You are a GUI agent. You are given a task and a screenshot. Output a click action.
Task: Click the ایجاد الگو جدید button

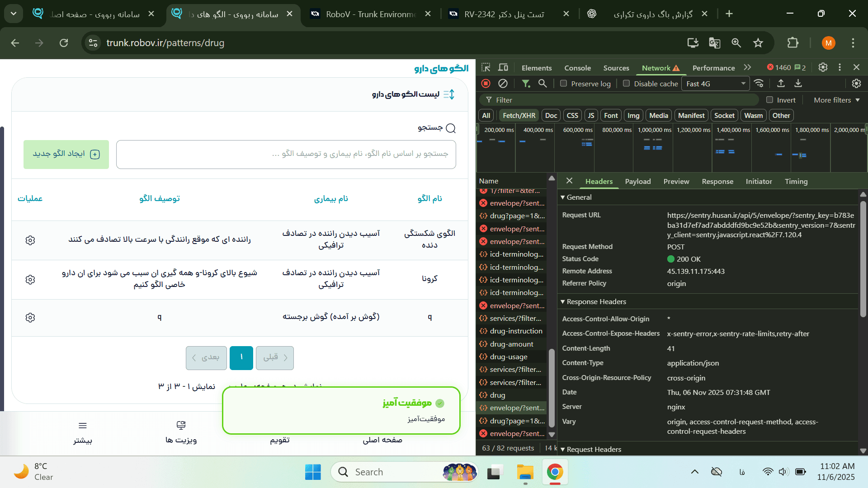66,154
